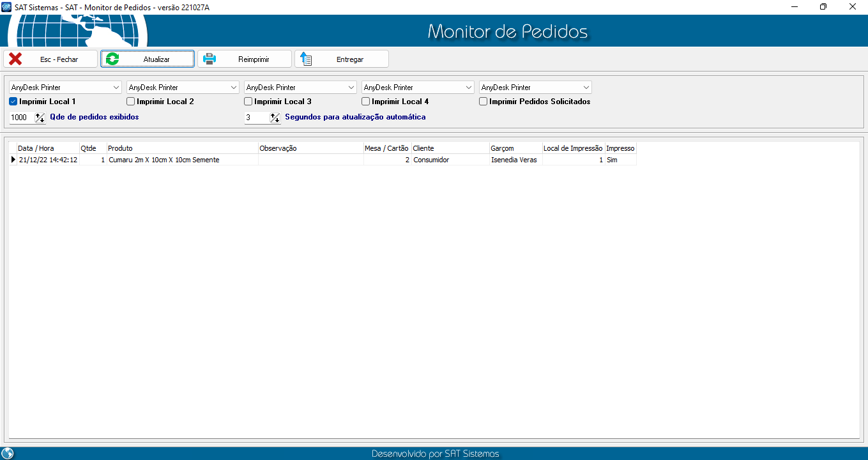
Task: Click the pedidos exibidos spinner arrows
Action: point(40,118)
